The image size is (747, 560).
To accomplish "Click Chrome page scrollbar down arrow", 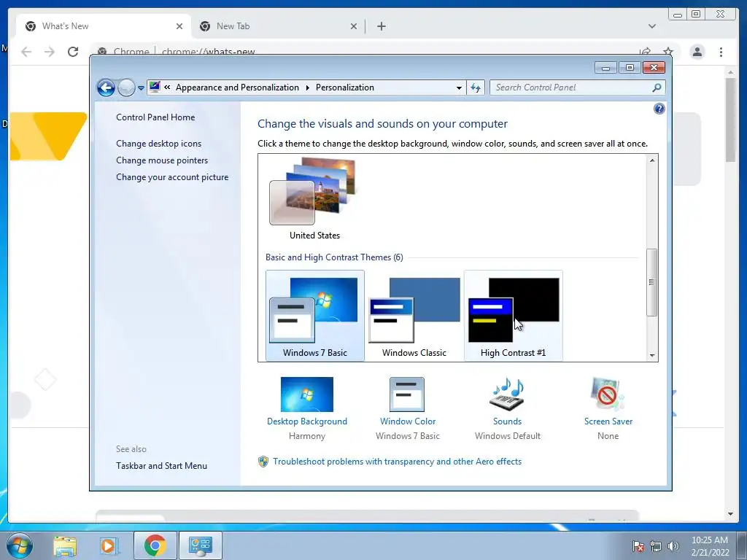I will pos(730,514).
